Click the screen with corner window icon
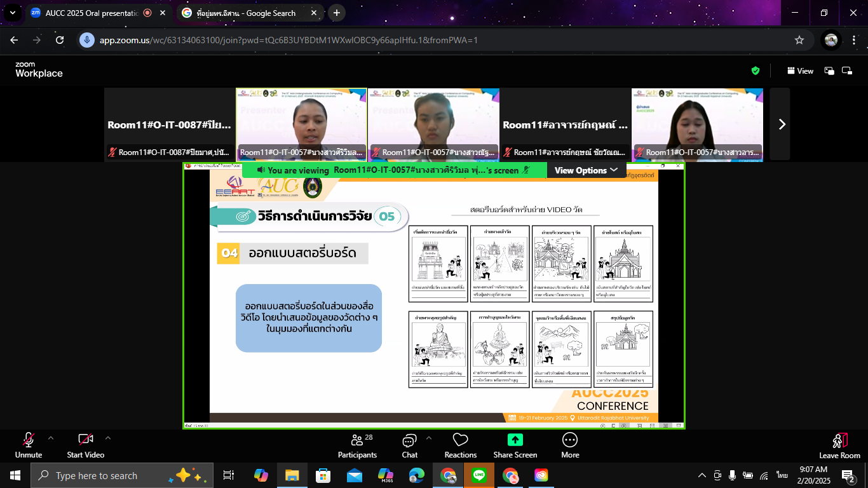Viewport: 868px width, 488px height. click(847, 71)
